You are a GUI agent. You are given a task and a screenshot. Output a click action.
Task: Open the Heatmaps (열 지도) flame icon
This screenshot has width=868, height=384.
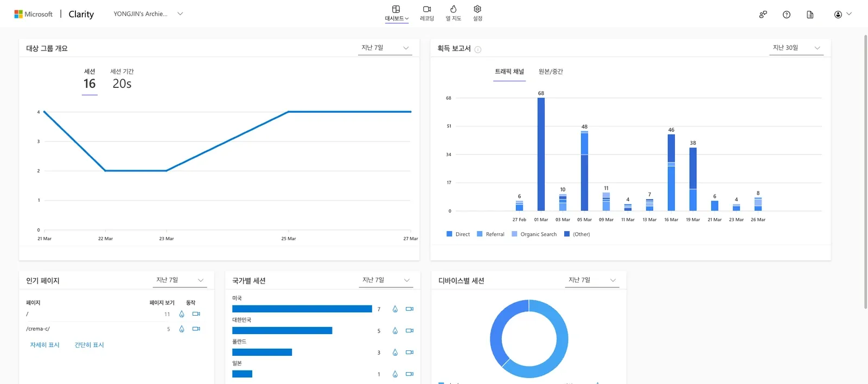coord(453,13)
